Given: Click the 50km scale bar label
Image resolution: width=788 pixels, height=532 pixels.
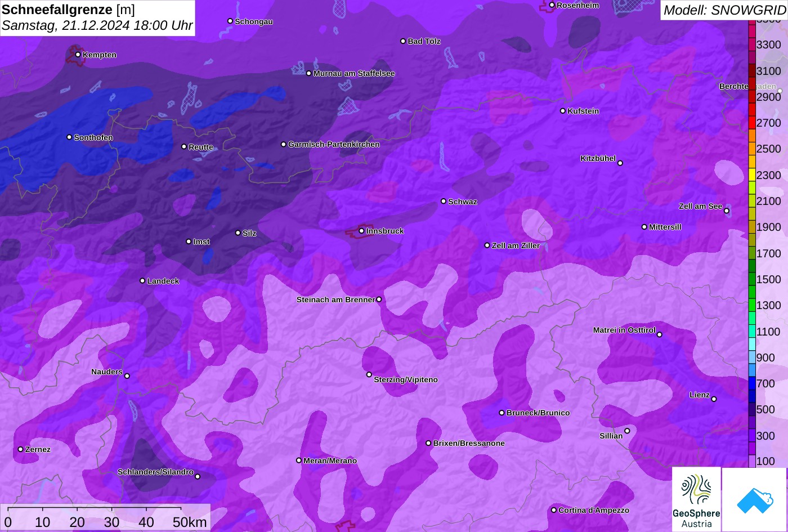Looking at the screenshot, I should [190, 522].
